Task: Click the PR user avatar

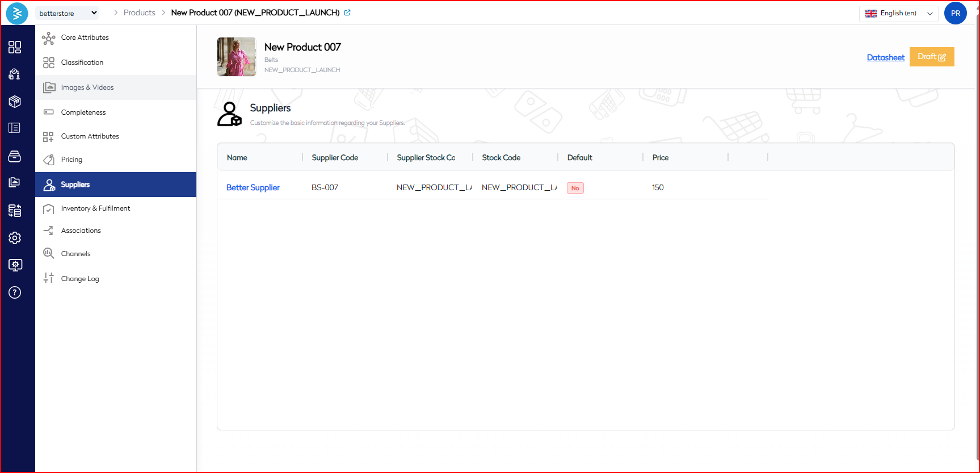Action: [955, 13]
